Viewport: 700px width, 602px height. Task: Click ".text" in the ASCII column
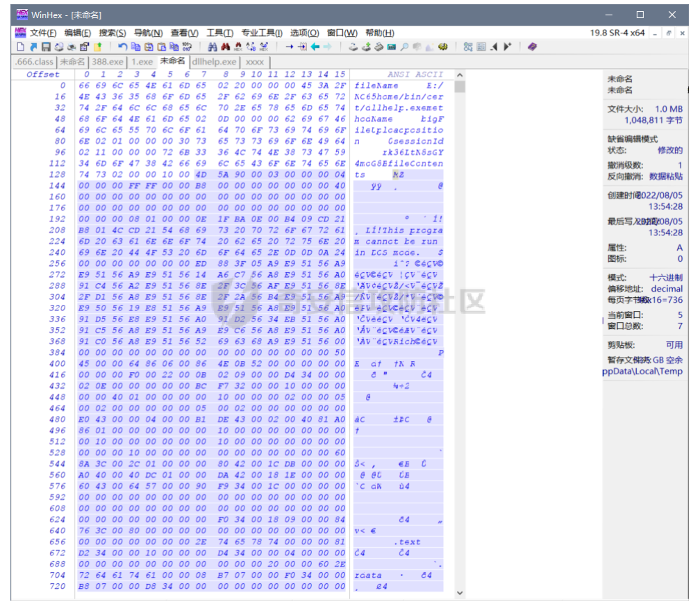click(x=407, y=542)
